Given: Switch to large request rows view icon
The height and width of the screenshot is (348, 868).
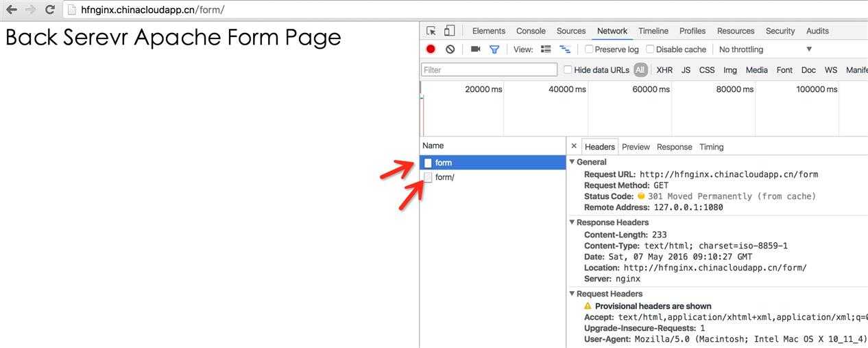Looking at the screenshot, I should click(x=546, y=49).
